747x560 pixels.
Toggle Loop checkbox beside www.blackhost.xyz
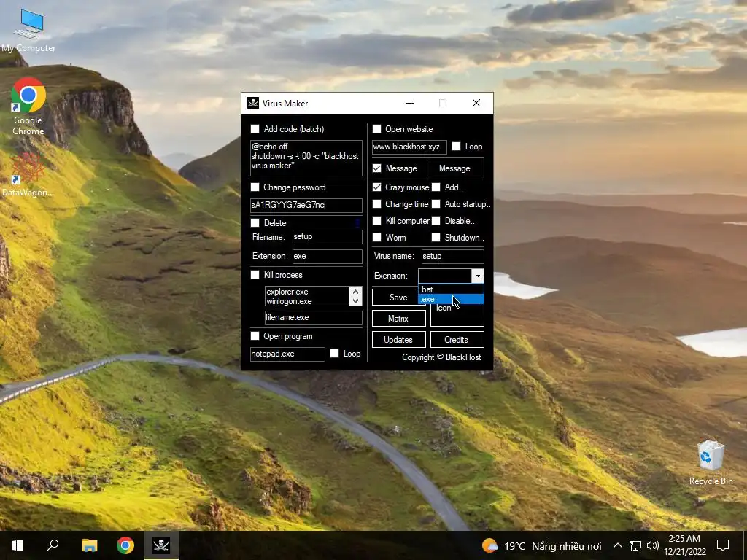pyautogui.click(x=457, y=146)
